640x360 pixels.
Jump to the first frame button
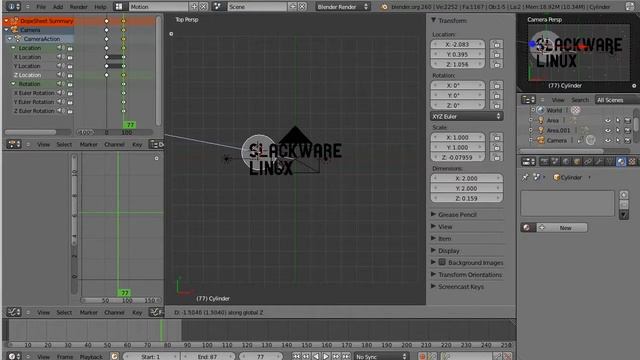click(296, 356)
